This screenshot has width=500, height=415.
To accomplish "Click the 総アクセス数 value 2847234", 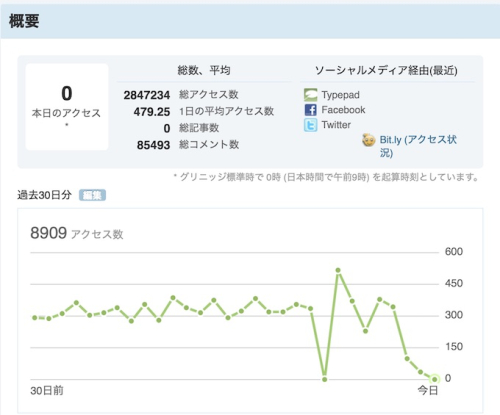I will [147, 95].
